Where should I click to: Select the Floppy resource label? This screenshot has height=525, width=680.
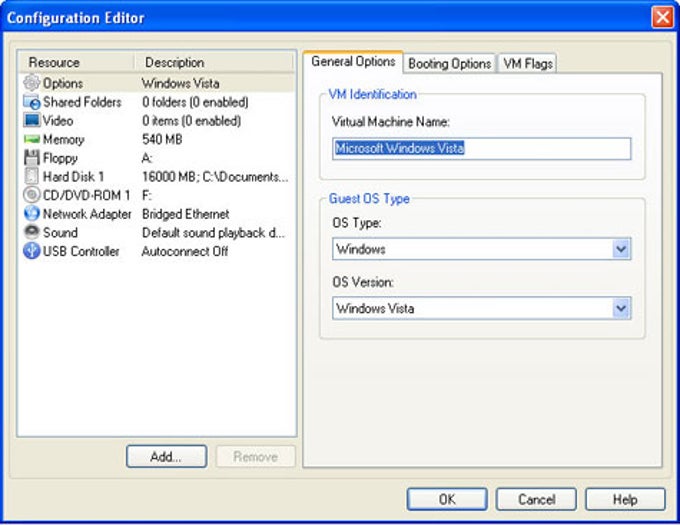tap(60, 158)
